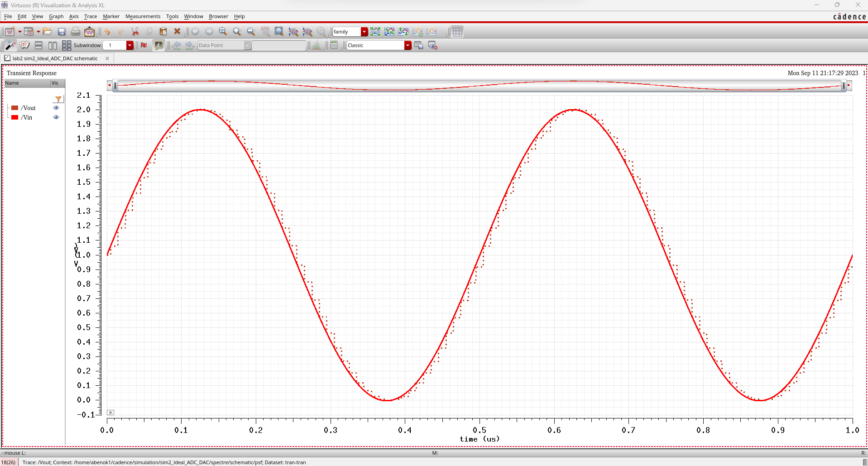The width and height of the screenshot is (868, 466).
Task: Click the trace legend filter funnel icon
Action: coord(58,99)
